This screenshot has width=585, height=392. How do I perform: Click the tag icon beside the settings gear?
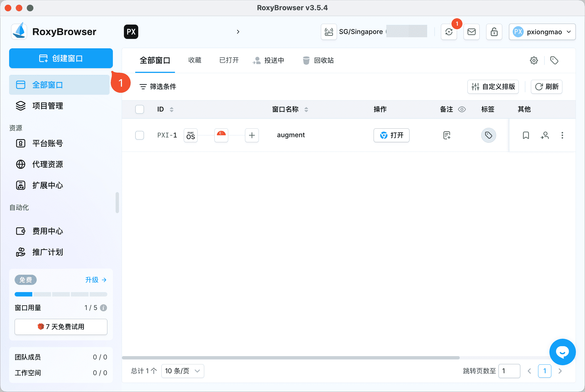[554, 60]
